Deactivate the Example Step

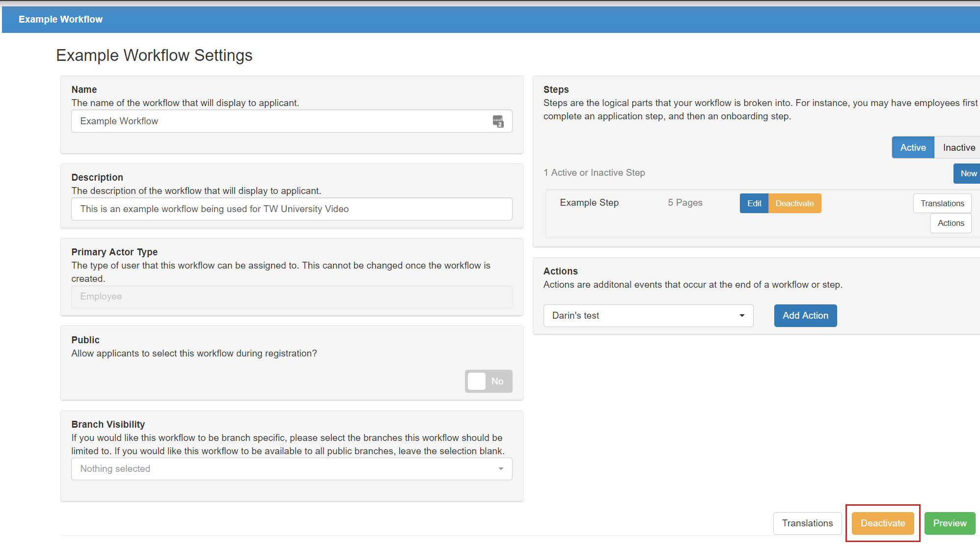[x=794, y=203]
